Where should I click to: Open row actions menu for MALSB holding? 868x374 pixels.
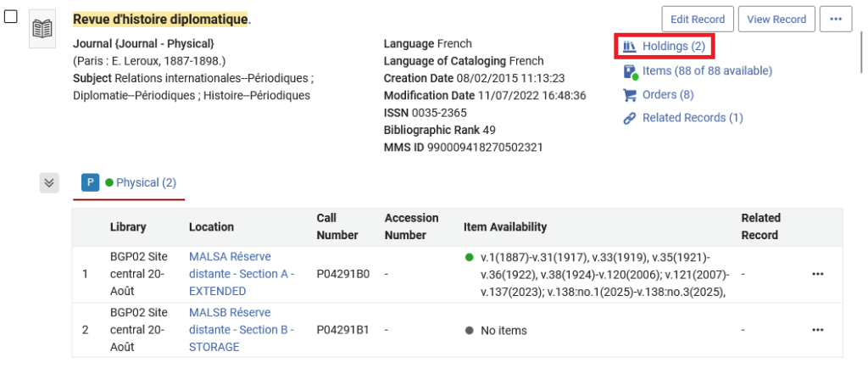click(x=817, y=330)
